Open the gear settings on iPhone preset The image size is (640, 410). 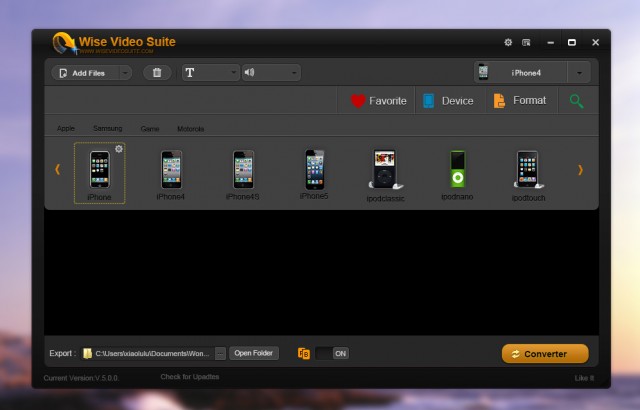click(119, 149)
